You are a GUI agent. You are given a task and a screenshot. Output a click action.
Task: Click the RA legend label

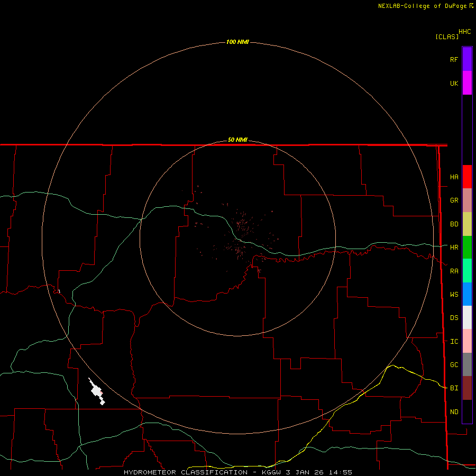pos(454,271)
